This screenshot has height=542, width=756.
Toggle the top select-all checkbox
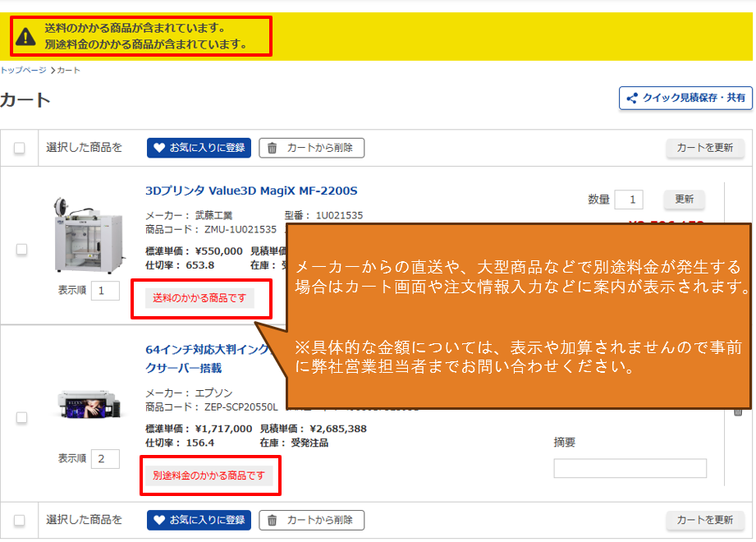[x=20, y=149]
